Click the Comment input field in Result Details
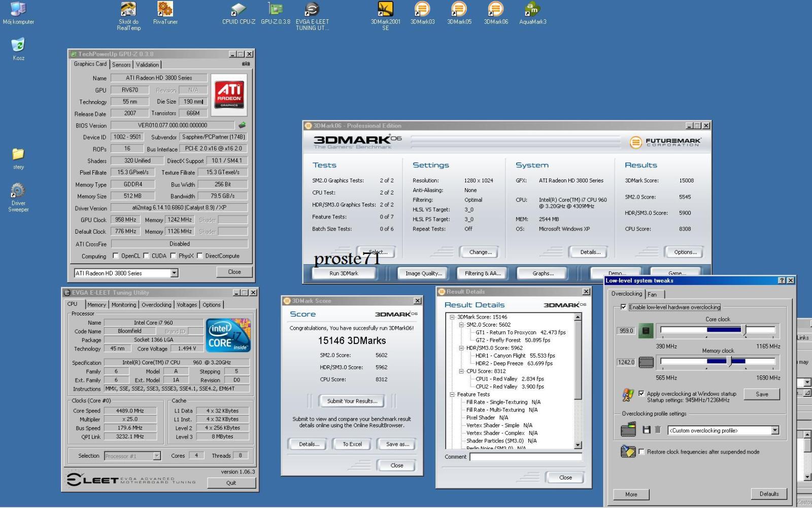This screenshot has height=508, width=812. (x=526, y=457)
